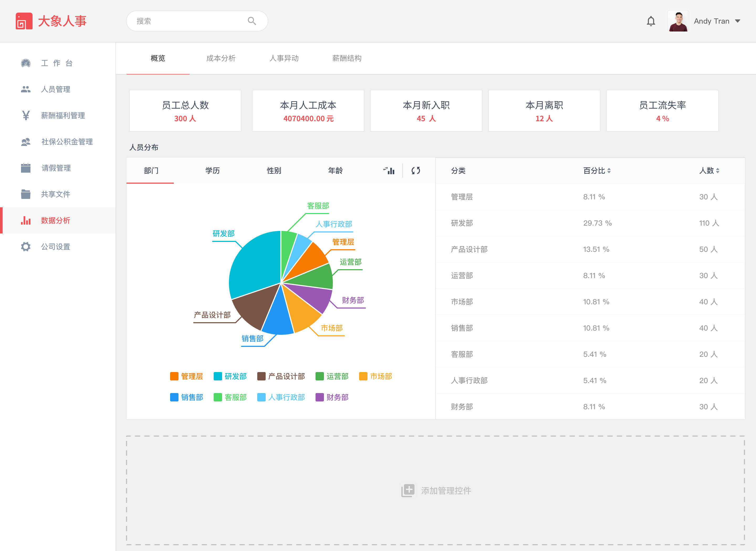Switch chart to bar chart view icon
The height and width of the screenshot is (551, 756).
(389, 171)
